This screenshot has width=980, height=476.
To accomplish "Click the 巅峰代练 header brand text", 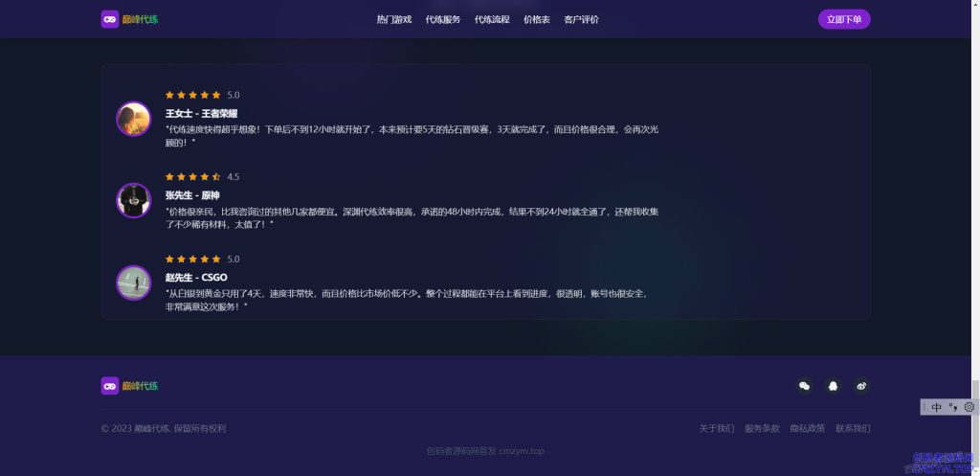I will pos(140,19).
